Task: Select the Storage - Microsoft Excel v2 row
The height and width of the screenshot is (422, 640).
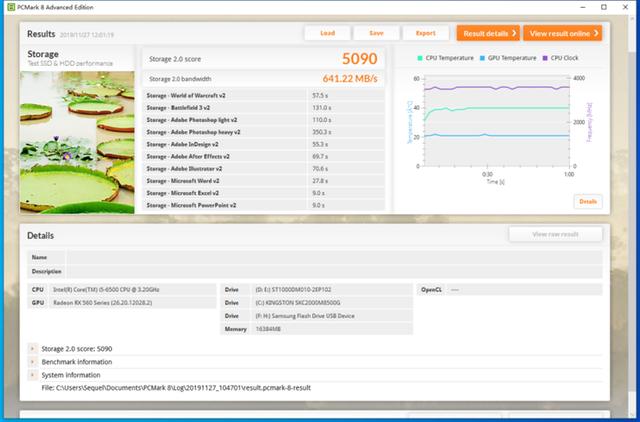Action: click(x=263, y=193)
